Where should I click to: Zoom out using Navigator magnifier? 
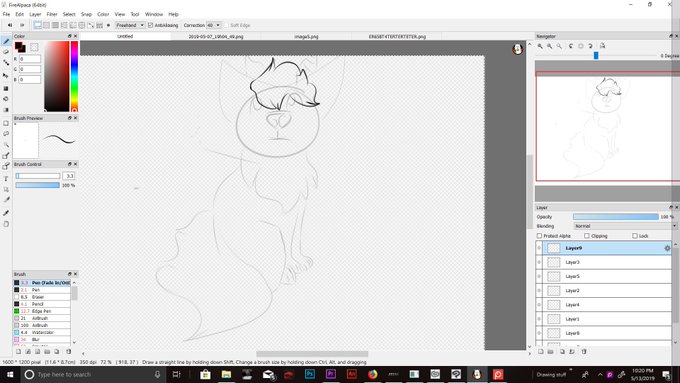pyautogui.click(x=550, y=46)
